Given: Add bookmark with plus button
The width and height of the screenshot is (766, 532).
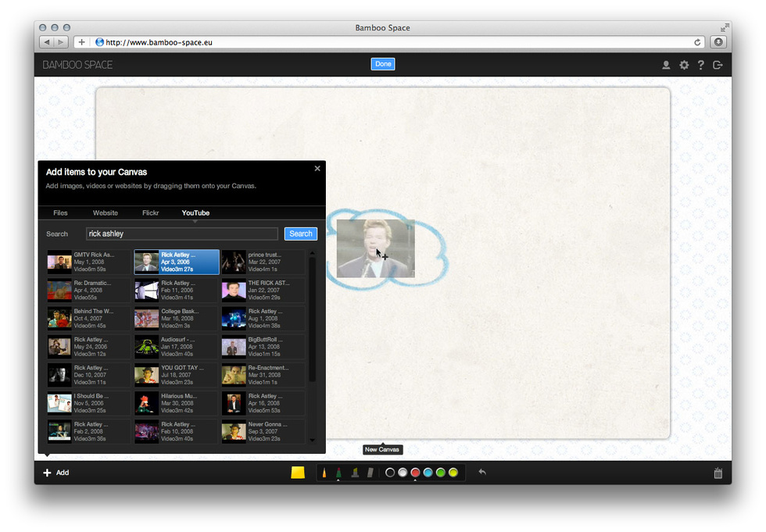Looking at the screenshot, I should (x=81, y=42).
